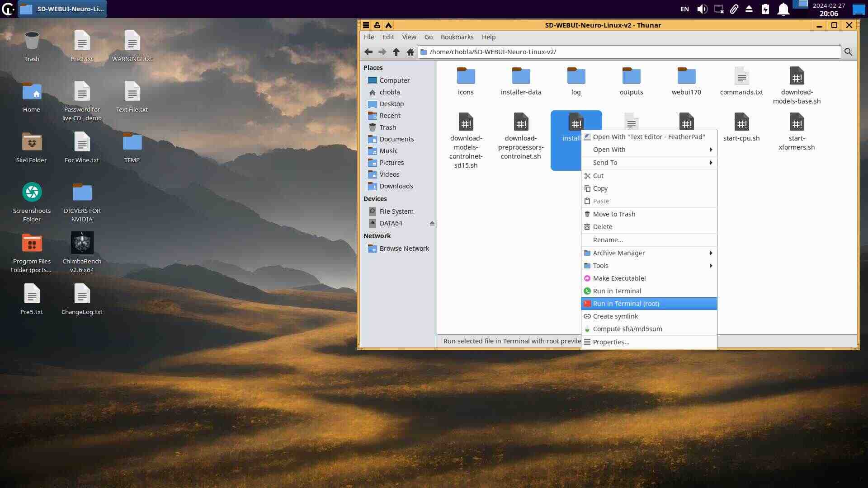Open the notifications bell in panel

[x=783, y=9]
